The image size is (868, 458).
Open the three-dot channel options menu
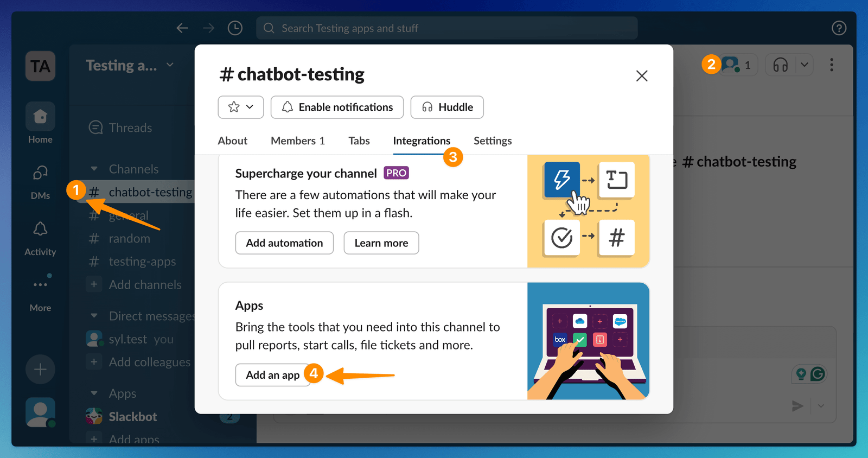click(x=831, y=66)
